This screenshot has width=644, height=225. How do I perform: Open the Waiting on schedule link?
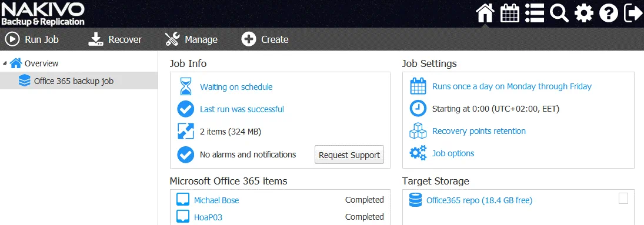click(x=236, y=87)
